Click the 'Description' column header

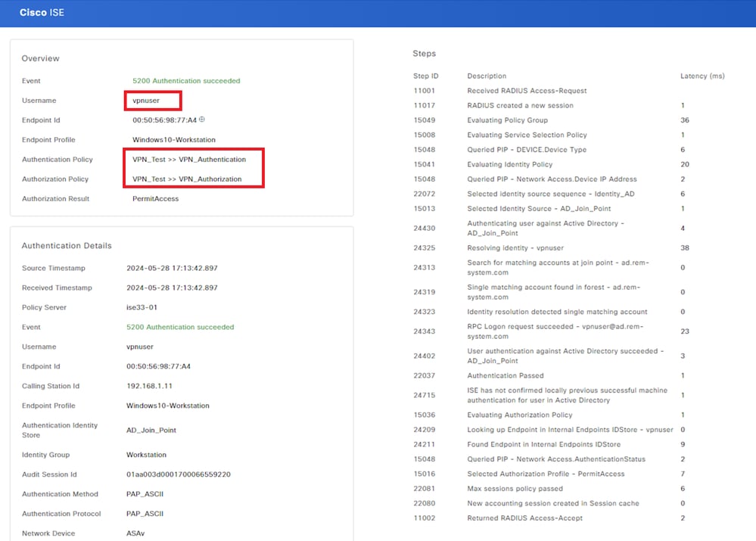click(x=487, y=76)
